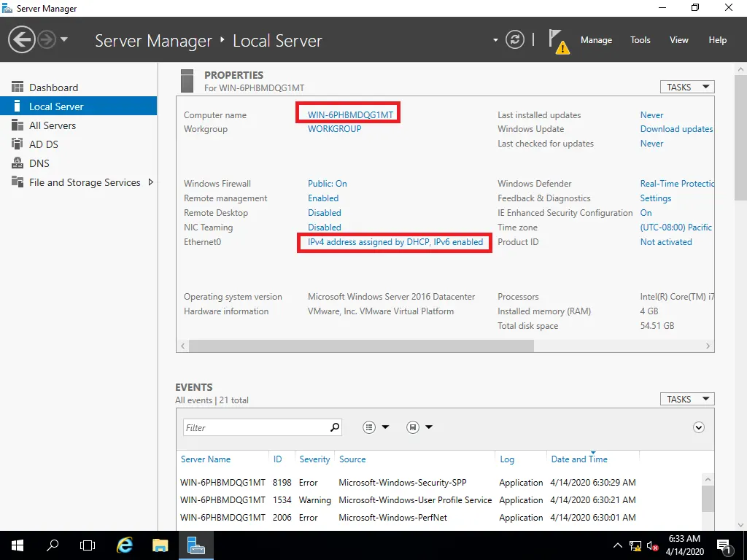Click the DNS icon in sidebar
Image resolution: width=747 pixels, height=560 pixels.
coord(18,163)
